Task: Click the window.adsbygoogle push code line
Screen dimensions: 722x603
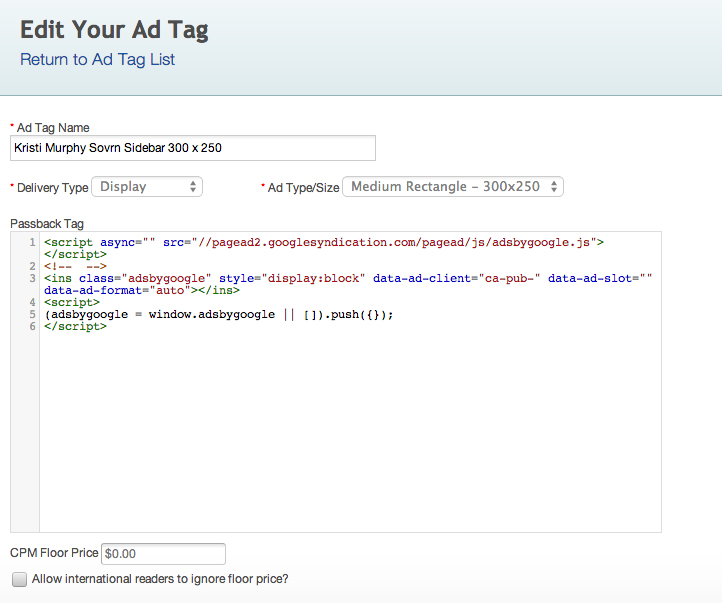Action: tap(219, 314)
